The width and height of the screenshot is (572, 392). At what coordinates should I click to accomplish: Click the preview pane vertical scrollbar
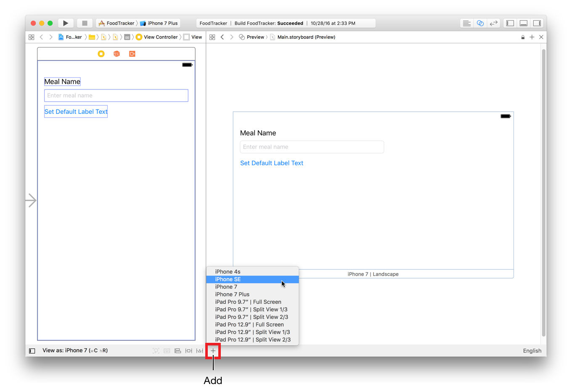click(x=544, y=192)
